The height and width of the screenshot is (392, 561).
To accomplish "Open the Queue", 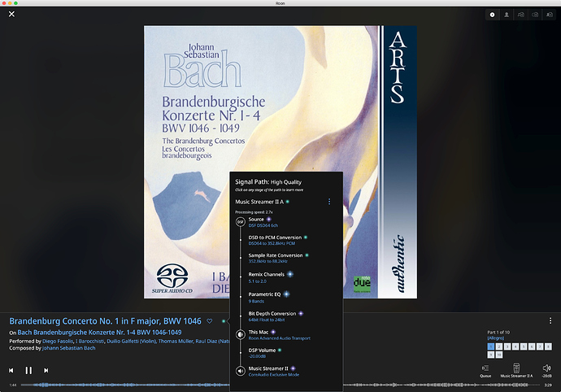I will pyautogui.click(x=485, y=371).
